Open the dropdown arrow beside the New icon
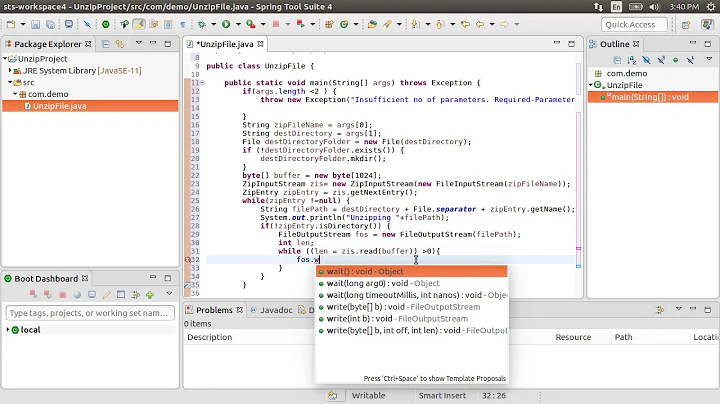 (x=22, y=24)
